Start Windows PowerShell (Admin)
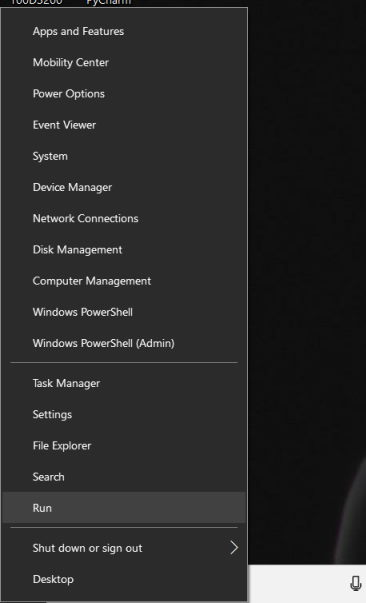This screenshot has height=603, width=366. pos(124,343)
